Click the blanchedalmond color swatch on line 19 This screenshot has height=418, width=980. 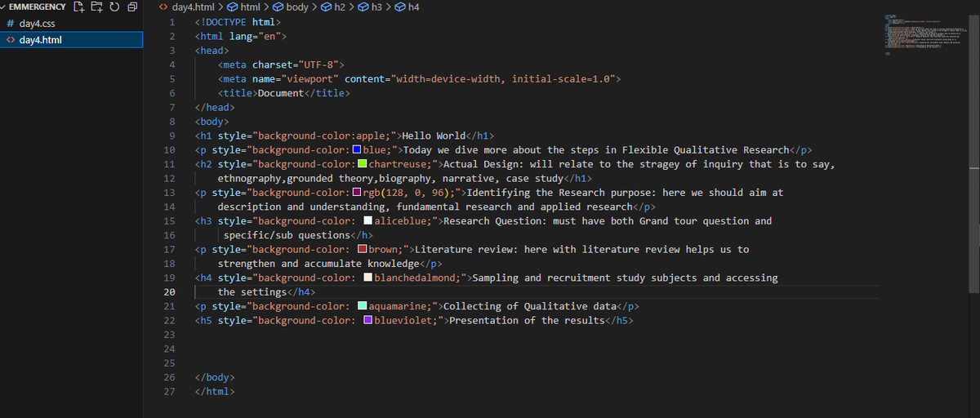[x=368, y=278]
